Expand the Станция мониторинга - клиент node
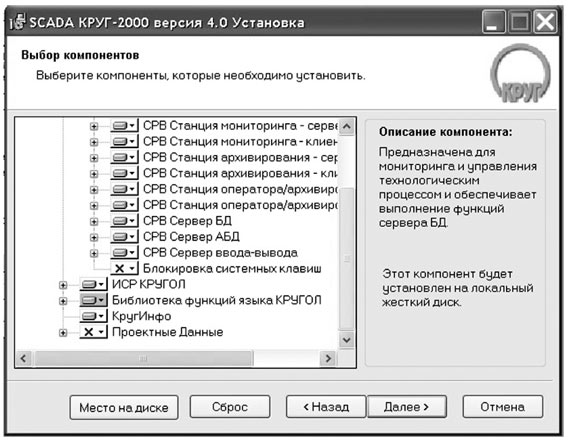Screen dimensions: 570x443 click(x=94, y=142)
